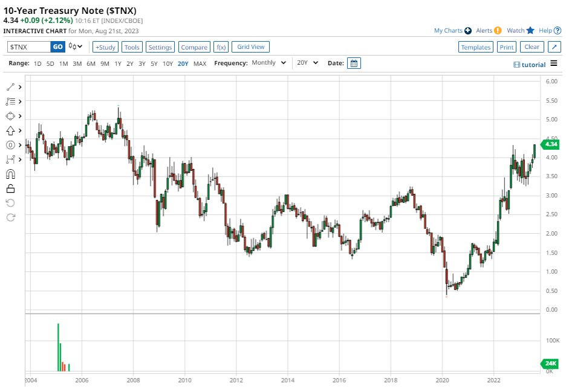Toggle the drawing lock icon
566x392 pixels.
coord(10,188)
